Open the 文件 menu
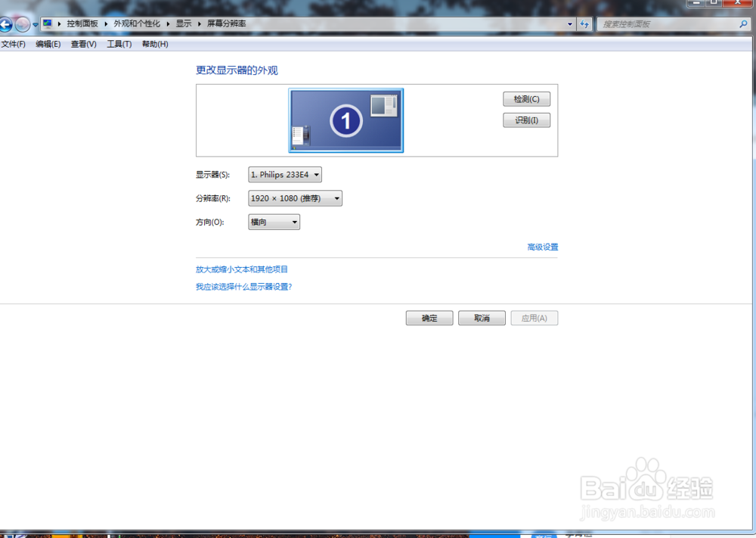The height and width of the screenshot is (538, 756). point(13,44)
